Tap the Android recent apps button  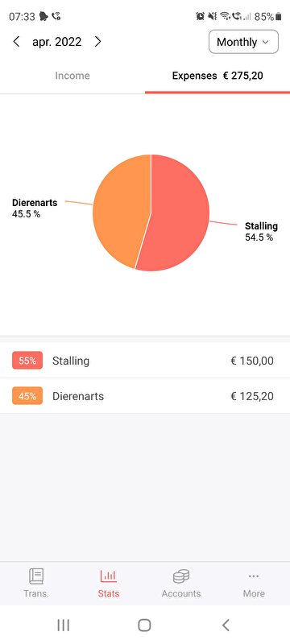tap(64, 625)
